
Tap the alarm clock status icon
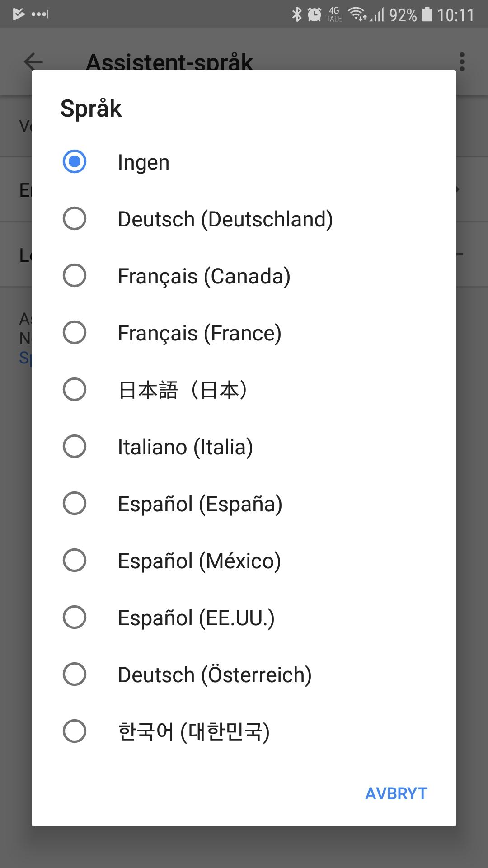314,14
